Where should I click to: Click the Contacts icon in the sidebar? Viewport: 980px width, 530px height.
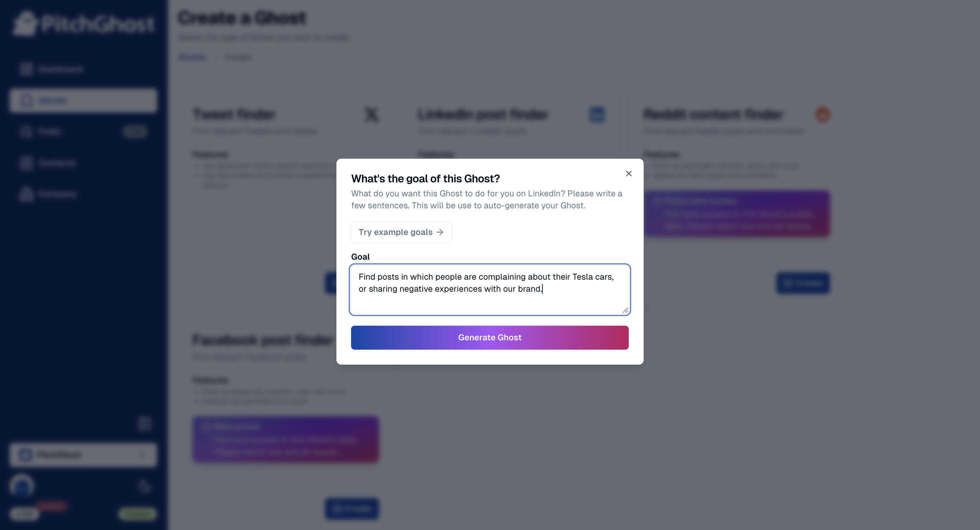[x=26, y=163]
